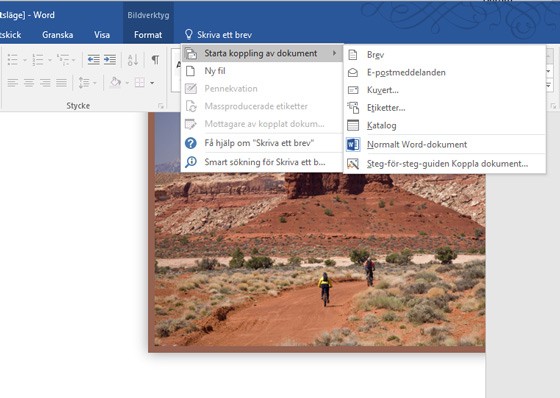Select Katalog in the submenu
560x398 pixels.
pyautogui.click(x=444, y=125)
